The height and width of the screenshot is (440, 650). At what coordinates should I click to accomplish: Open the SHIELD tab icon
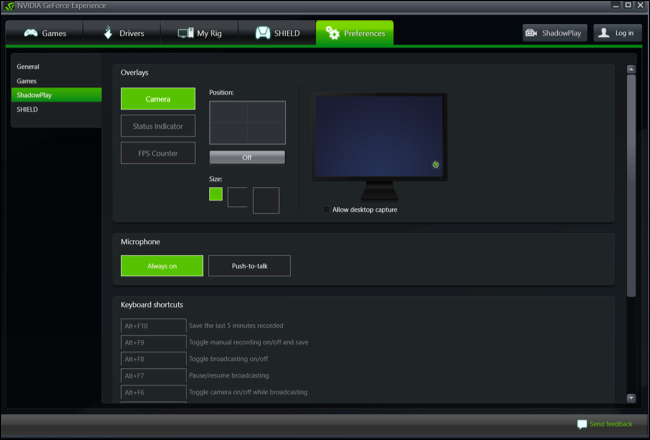point(263,33)
